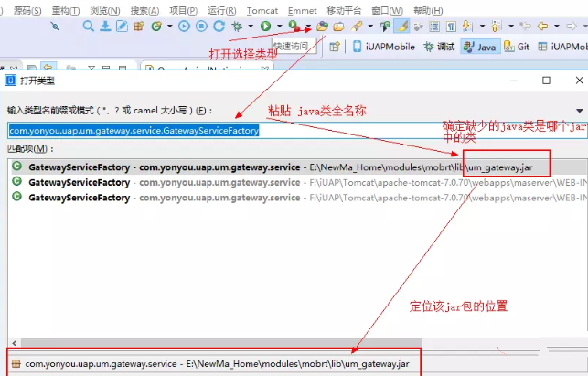Open the debug configurations dropdown arrow
Image resolution: width=588 pixels, height=376 pixels.
pos(251,26)
